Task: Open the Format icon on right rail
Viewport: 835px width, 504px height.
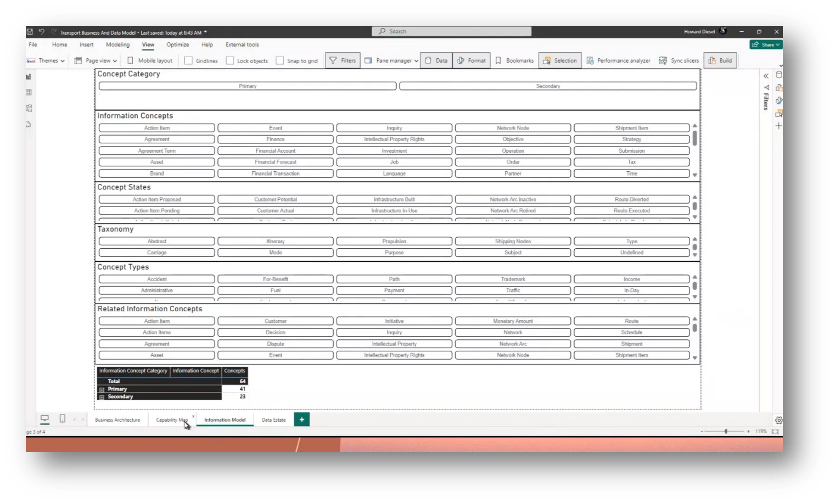Action: (778, 100)
